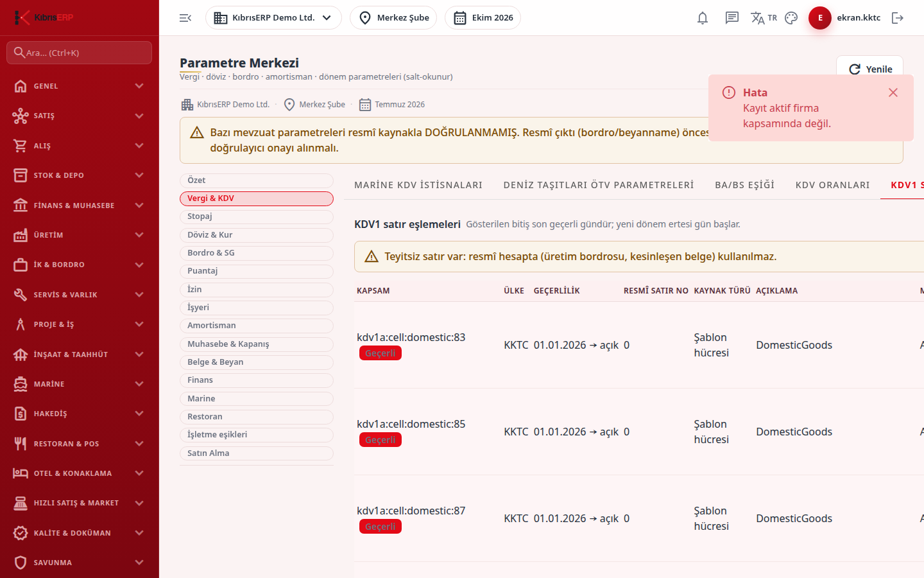Click the Yenile refresh button
This screenshot has height=578, width=924.
pos(870,69)
